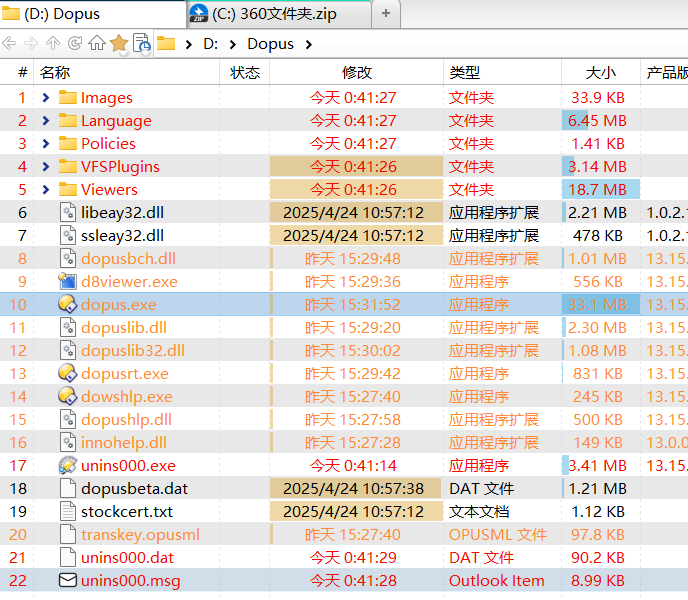This screenshot has height=600, width=688.
Task: Open the dropdown arrow after Dopus
Action: (309, 44)
